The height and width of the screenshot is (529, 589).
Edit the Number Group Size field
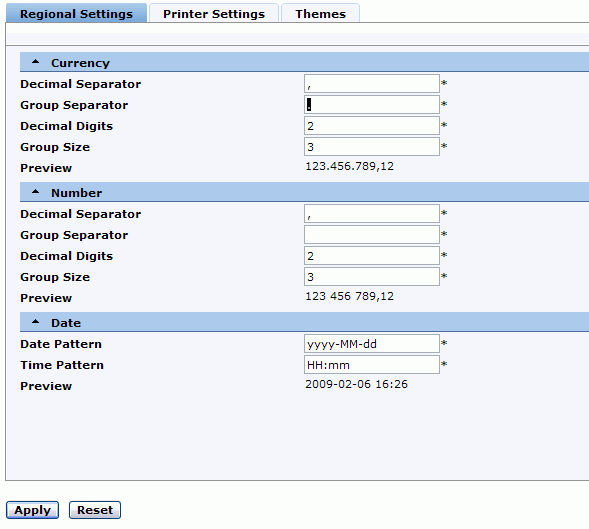(x=372, y=277)
